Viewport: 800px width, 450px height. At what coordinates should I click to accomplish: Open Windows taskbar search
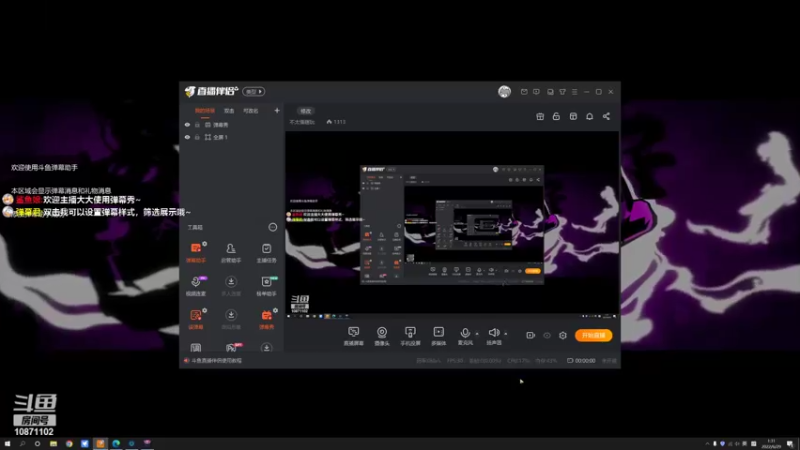22,444
